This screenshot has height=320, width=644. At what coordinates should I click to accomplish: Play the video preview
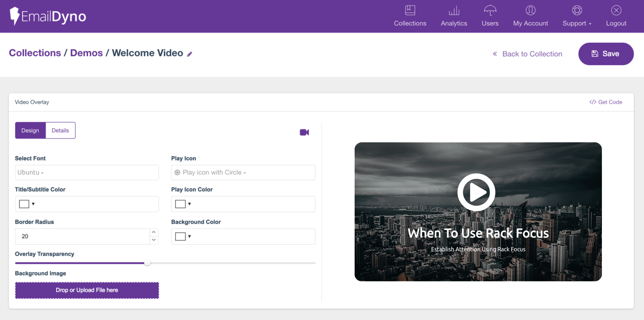coord(477,192)
